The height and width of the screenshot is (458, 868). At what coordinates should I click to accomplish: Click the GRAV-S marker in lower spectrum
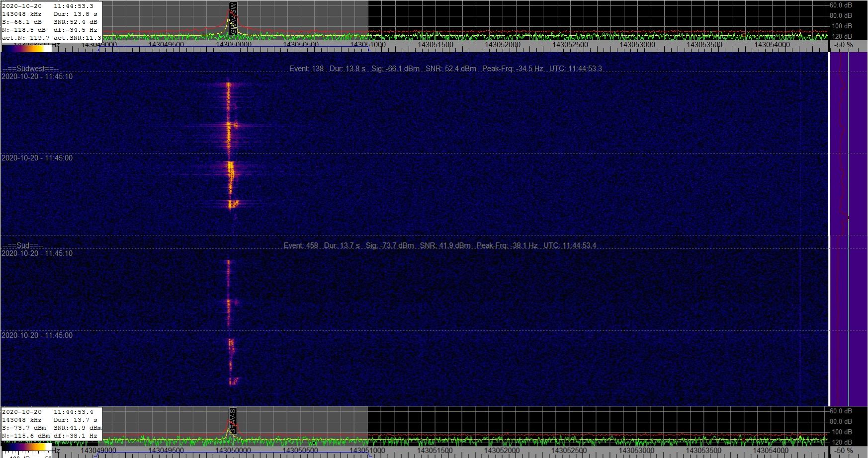(x=233, y=420)
